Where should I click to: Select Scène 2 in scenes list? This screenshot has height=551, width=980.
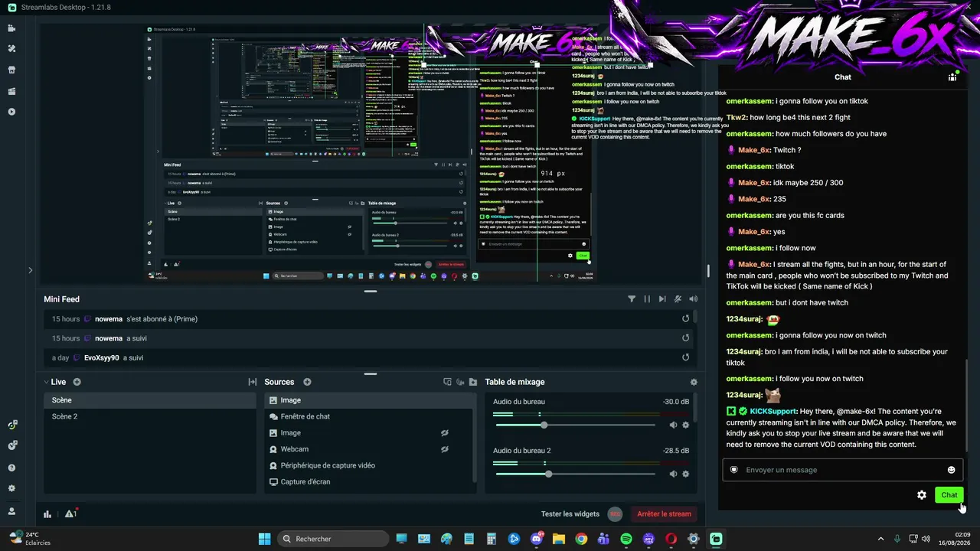point(150,416)
